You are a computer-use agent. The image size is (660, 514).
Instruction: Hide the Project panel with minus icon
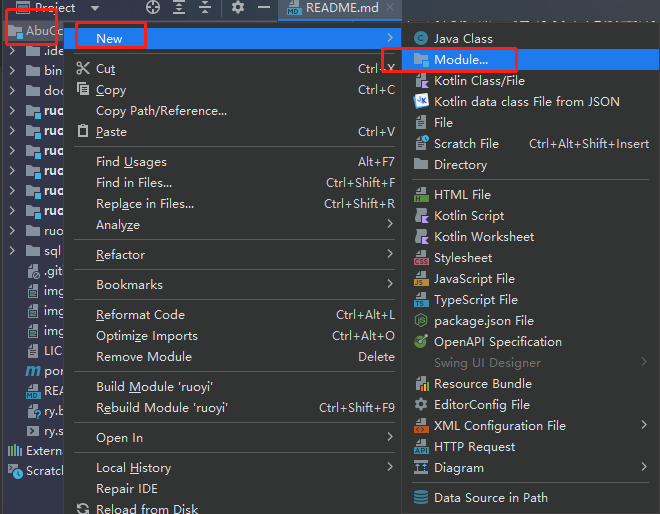(x=264, y=8)
